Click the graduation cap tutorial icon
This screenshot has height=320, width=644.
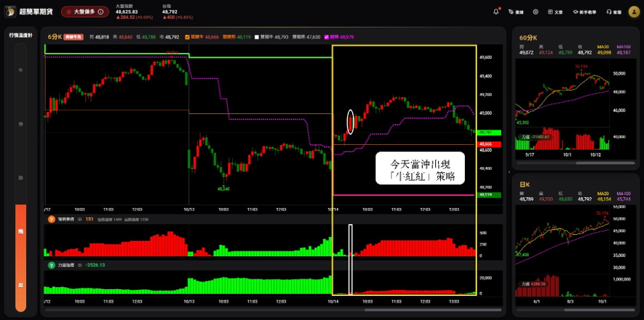pos(576,12)
